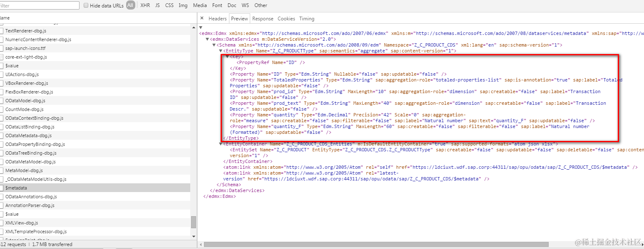Viewport: 644px width, 249px height.
Task: Click the file icon beside core-ext-light-dbg.js
Action: coord(1,57)
